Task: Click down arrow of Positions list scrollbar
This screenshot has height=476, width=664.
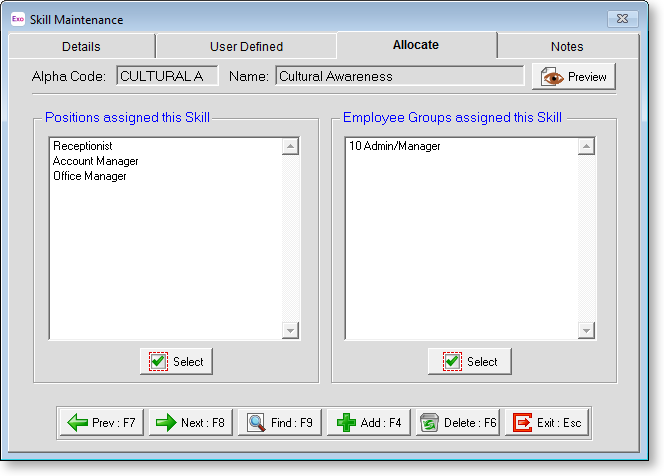Action: [290, 330]
